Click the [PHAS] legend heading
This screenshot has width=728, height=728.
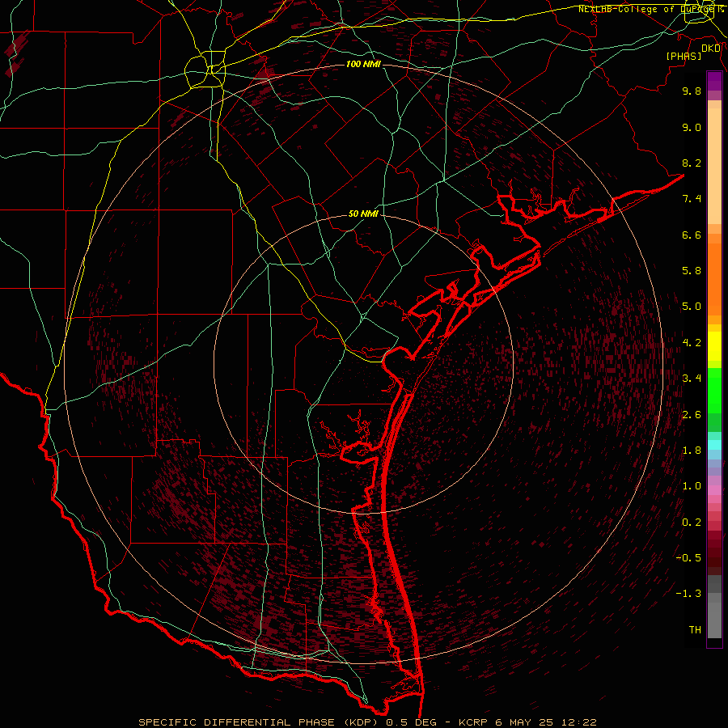684,57
